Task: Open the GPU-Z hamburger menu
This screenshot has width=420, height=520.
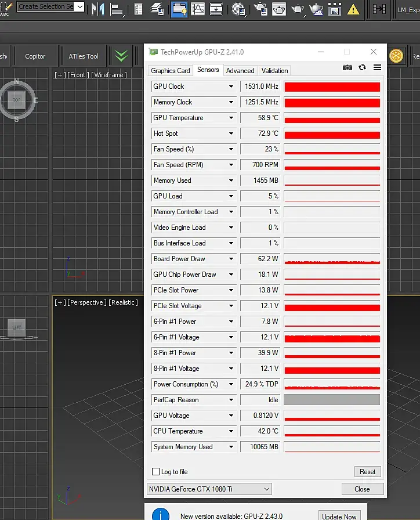Action: (377, 68)
